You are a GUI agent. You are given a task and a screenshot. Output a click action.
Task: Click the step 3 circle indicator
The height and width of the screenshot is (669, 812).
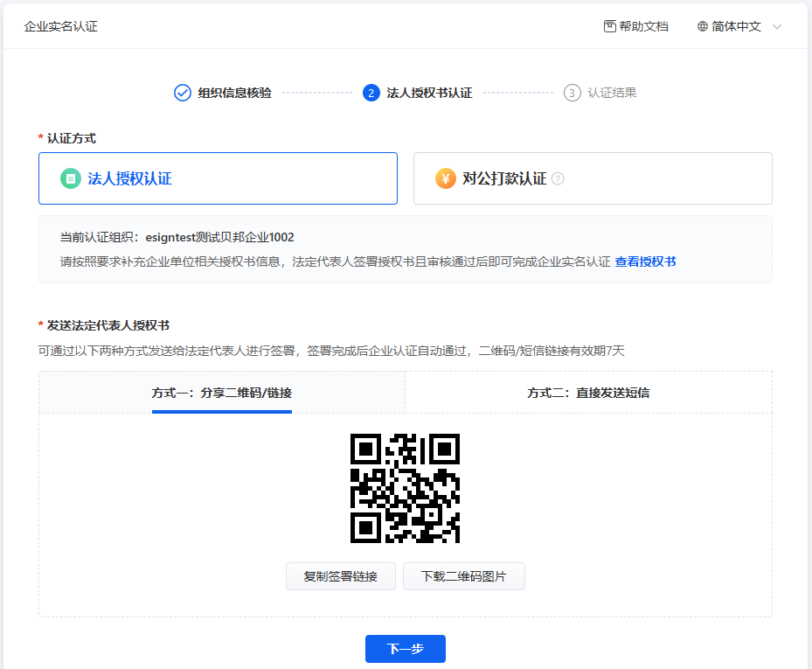572,93
